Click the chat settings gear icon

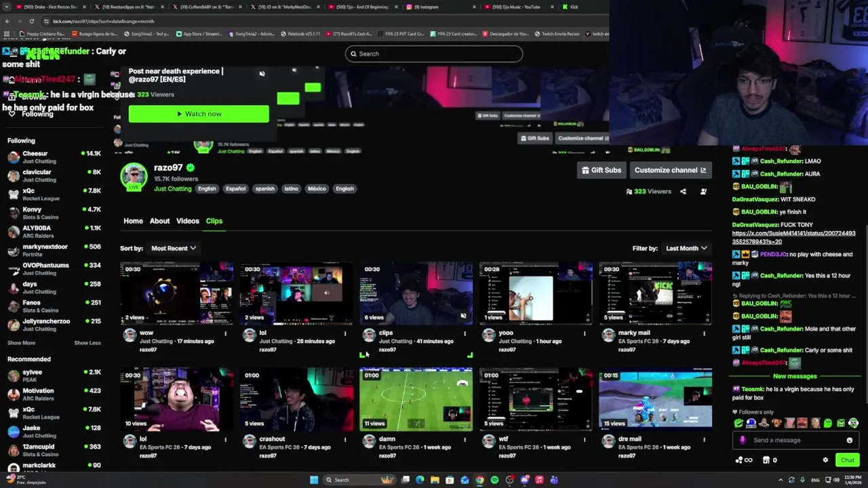825,460
